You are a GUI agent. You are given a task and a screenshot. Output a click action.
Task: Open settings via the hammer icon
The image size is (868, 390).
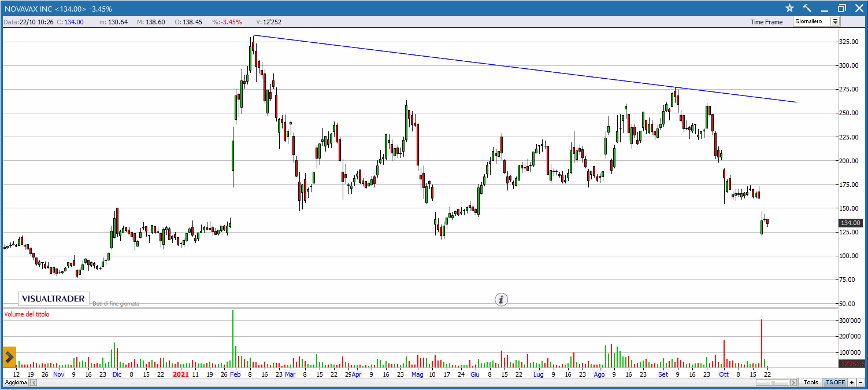[x=807, y=8]
